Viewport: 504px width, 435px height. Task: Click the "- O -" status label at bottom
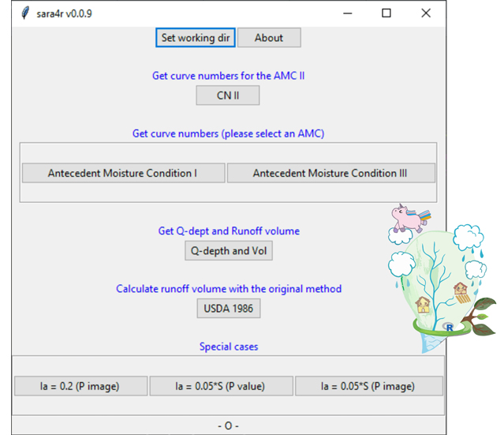pos(228,426)
